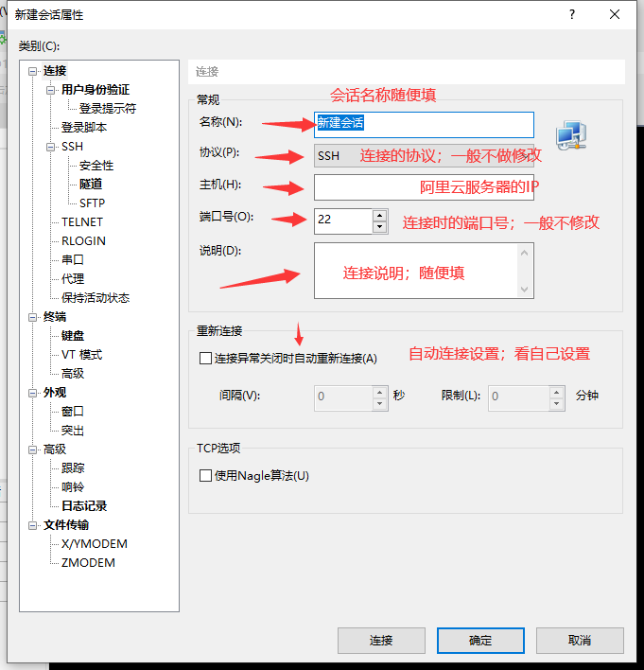Select 外观 in the category tree

click(x=55, y=393)
